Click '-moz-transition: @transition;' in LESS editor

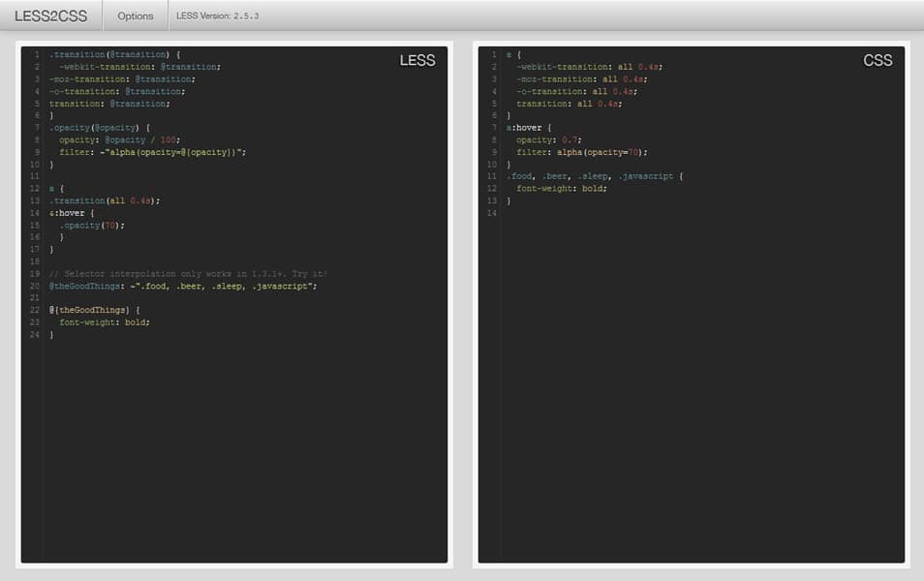122,79
